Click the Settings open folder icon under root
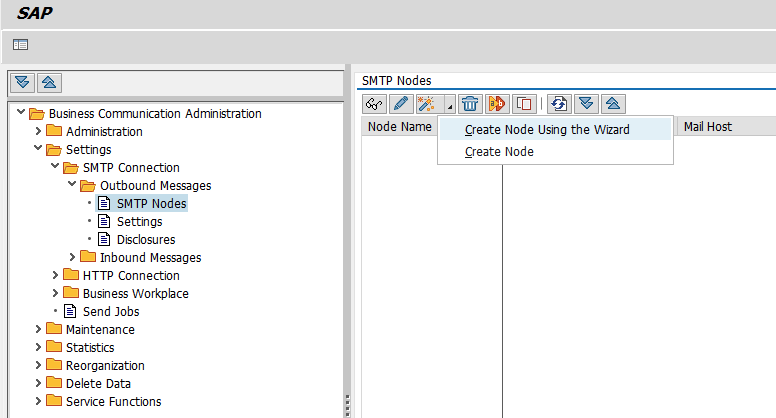Image resolution: width=776 pixels, height=418 pixels. click(54, 149)
